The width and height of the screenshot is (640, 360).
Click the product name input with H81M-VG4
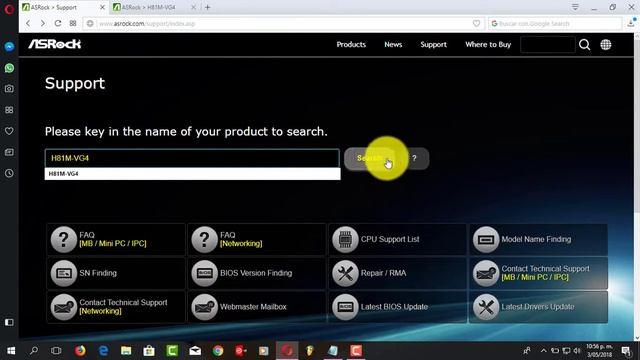[192, 158]
